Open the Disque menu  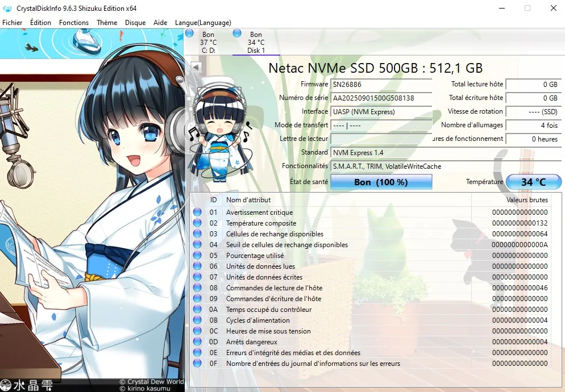[x=135, y=22]
